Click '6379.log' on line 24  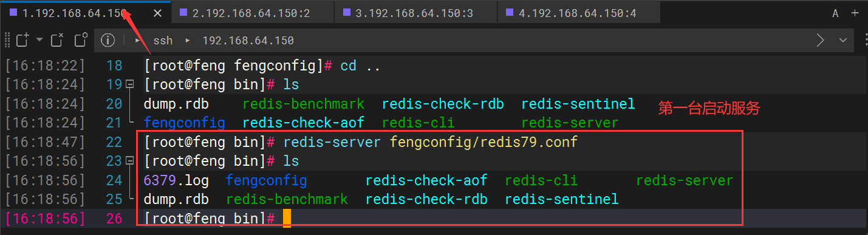[176, 180]
